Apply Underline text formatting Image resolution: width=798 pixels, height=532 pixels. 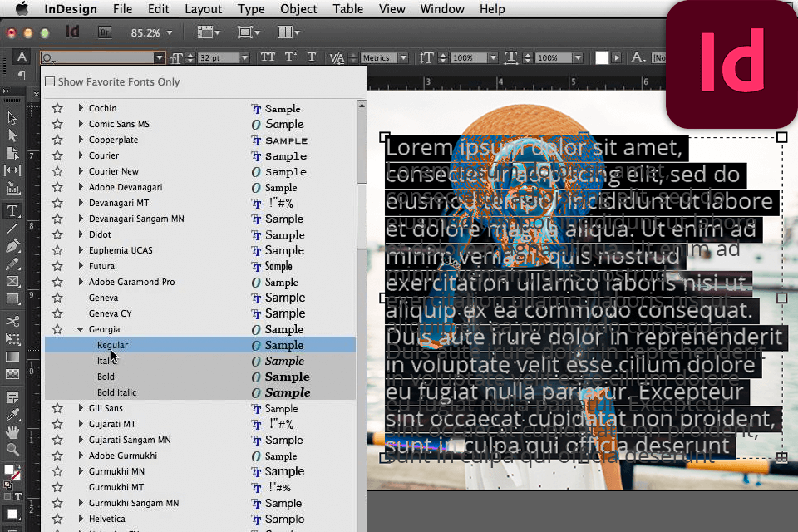(312, 57)
